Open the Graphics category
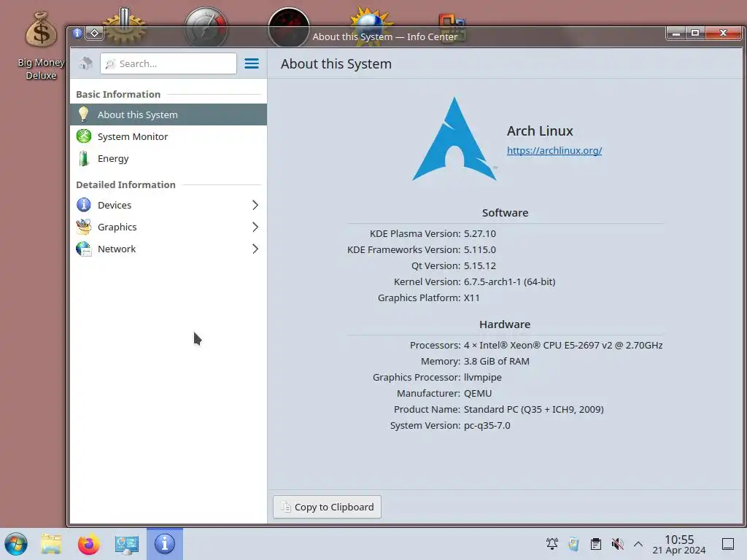 pyautogui.click(x=169, y=227)
